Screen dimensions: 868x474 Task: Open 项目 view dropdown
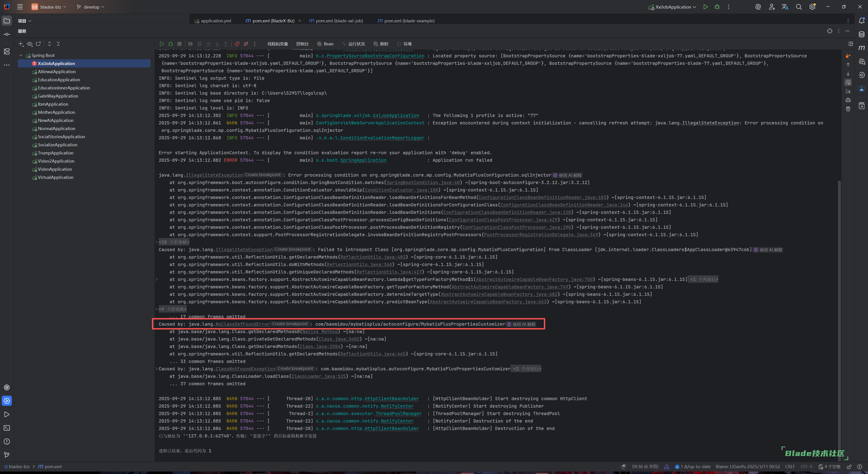click(25, 21)
